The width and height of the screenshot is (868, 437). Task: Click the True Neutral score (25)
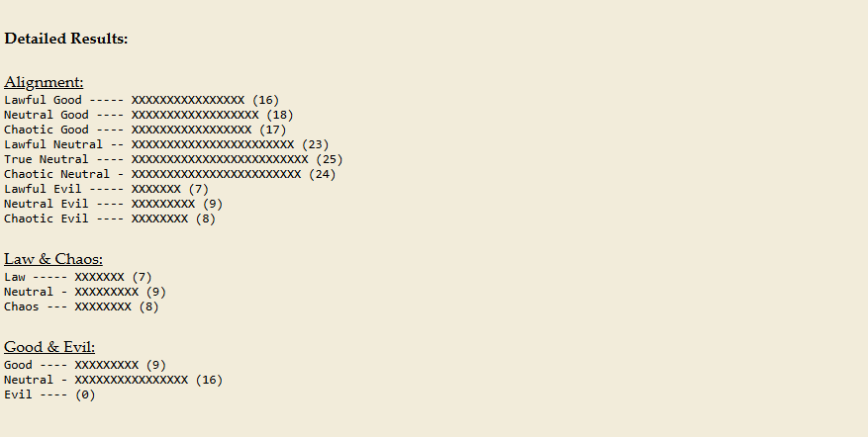coord(330,159)
